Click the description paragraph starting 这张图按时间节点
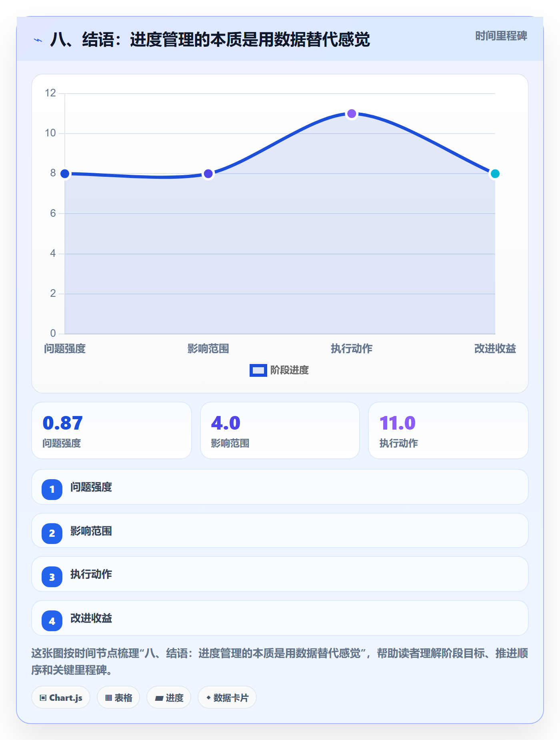 click(x=280, y=662)
